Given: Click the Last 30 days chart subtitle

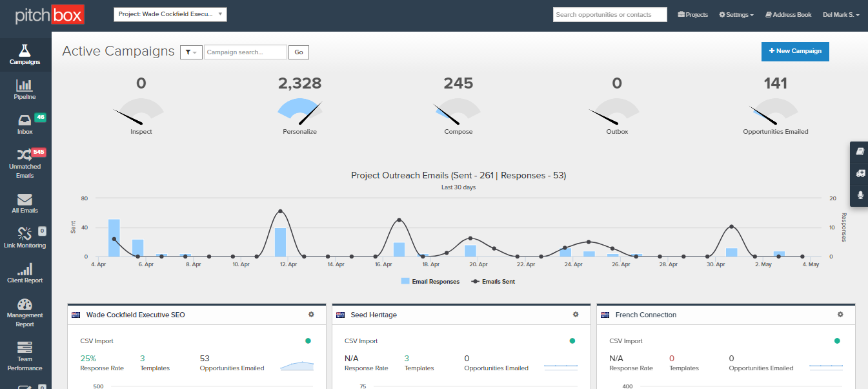Looking at the screenshot, I should point(458,187).
